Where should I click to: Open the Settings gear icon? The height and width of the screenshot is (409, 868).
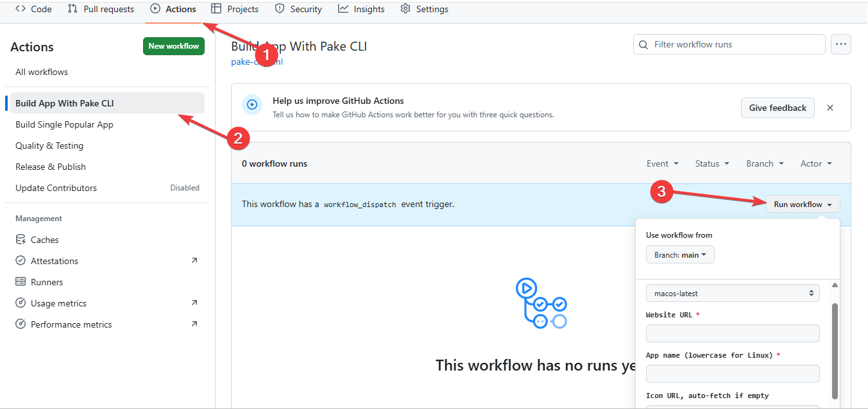(x=405, y=8)
